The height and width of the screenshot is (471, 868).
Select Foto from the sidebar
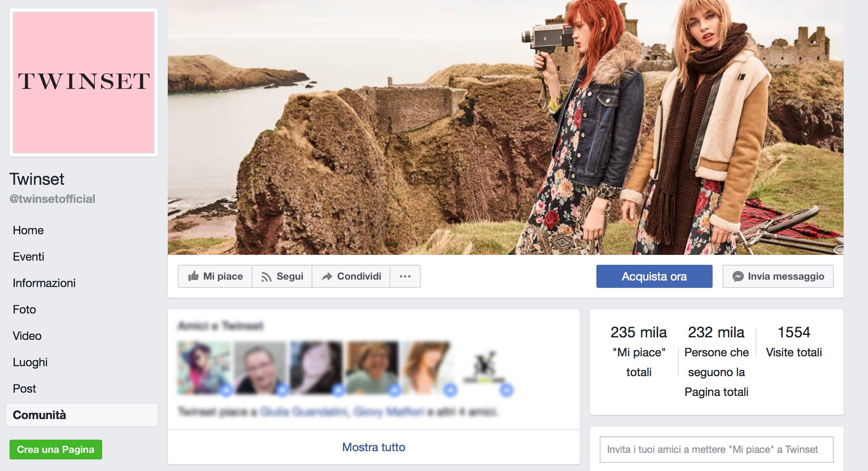click(x=24, y=309)
